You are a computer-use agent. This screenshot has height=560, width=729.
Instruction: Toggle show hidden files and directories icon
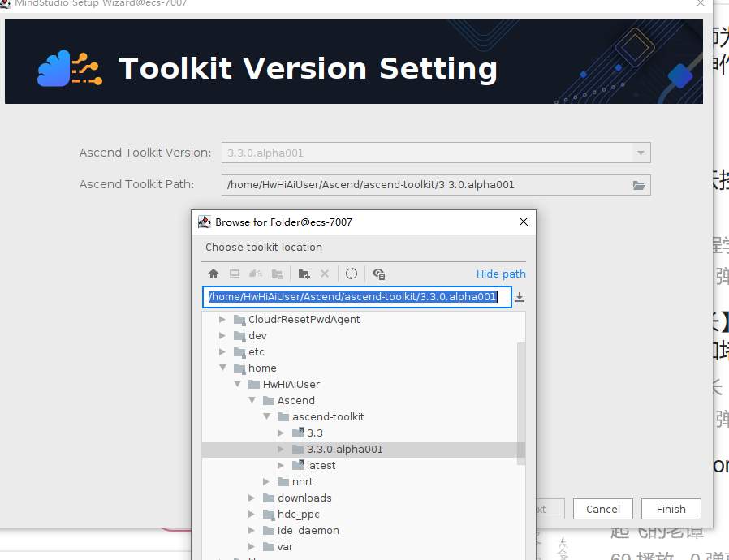pyautogui.click(x=379, y=274)
